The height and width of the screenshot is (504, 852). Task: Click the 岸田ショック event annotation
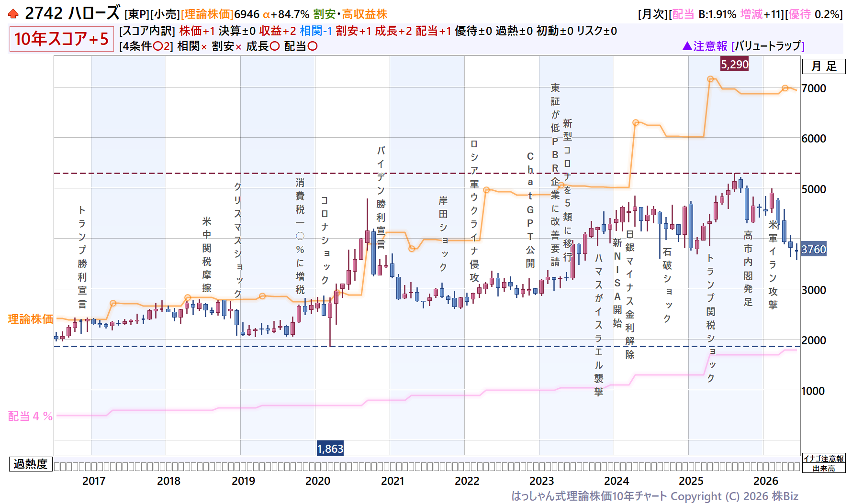point(443,233)
